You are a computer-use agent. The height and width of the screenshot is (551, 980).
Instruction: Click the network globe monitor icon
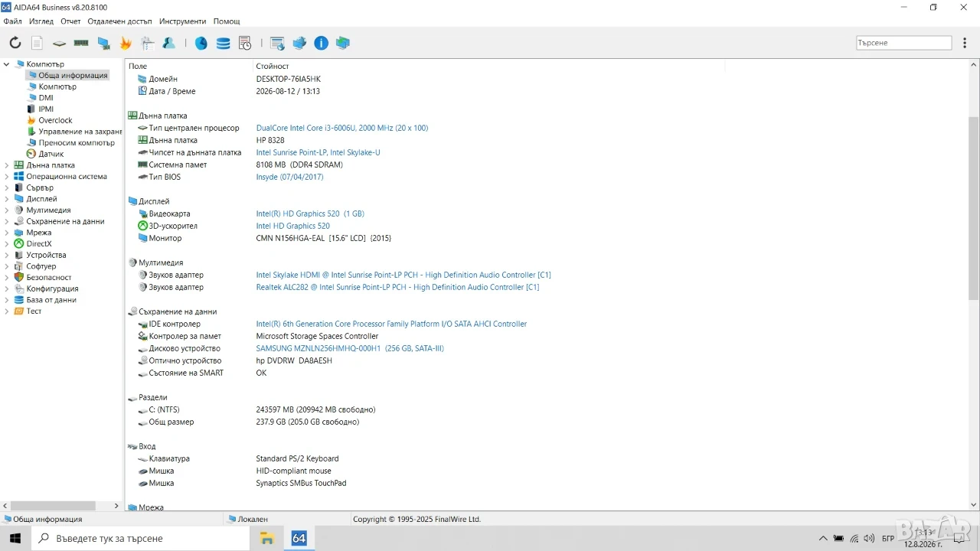pyautogui.click(x=299, y=43)
